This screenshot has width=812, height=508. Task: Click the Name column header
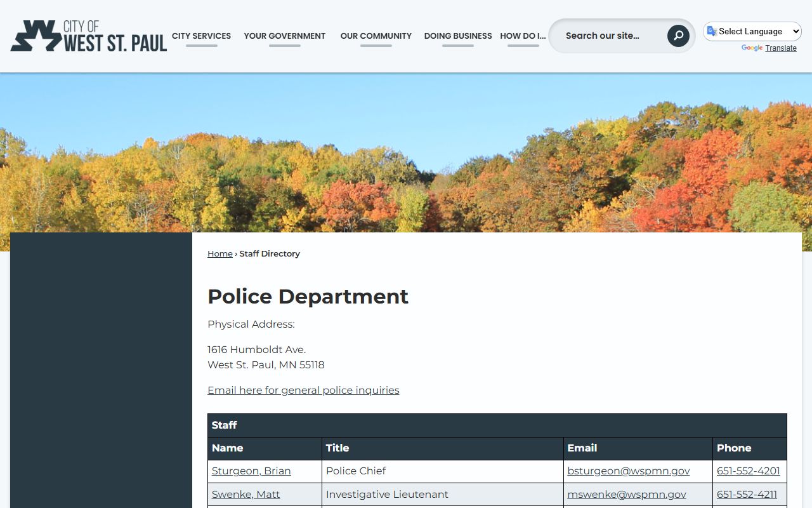[265, 448]
